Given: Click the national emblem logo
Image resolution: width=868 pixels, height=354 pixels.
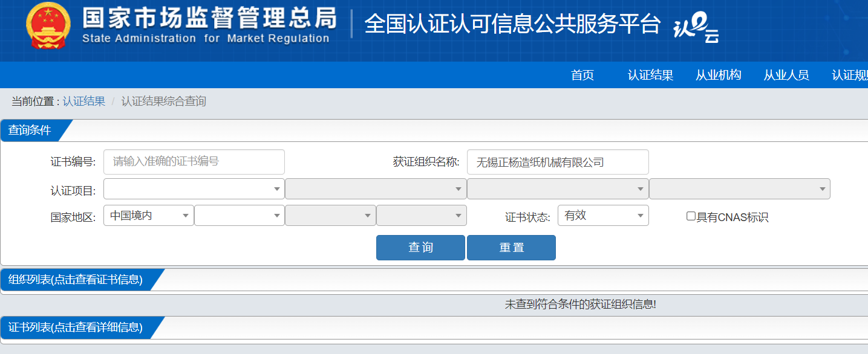Looking at the screenshot, I should pos(48,25).
